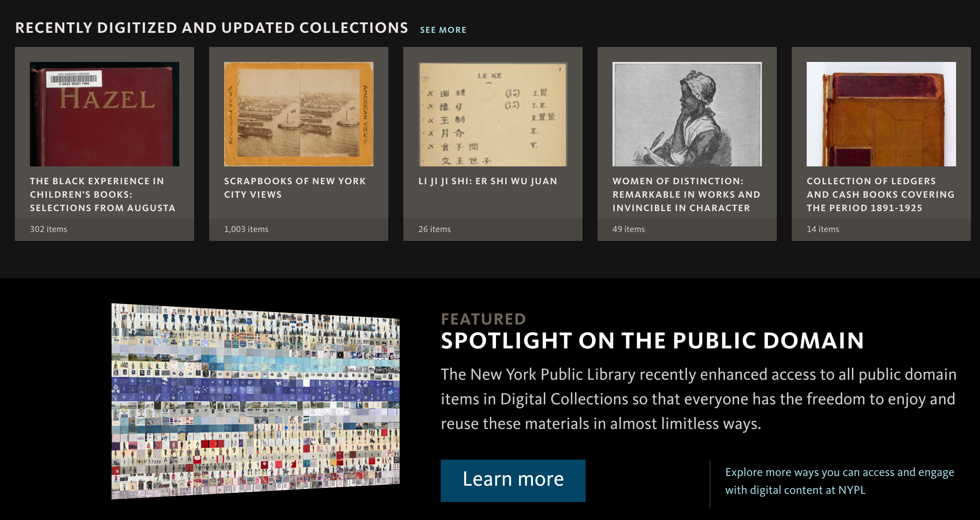Follow the Explore more ways NYPL link

point(839,481)
